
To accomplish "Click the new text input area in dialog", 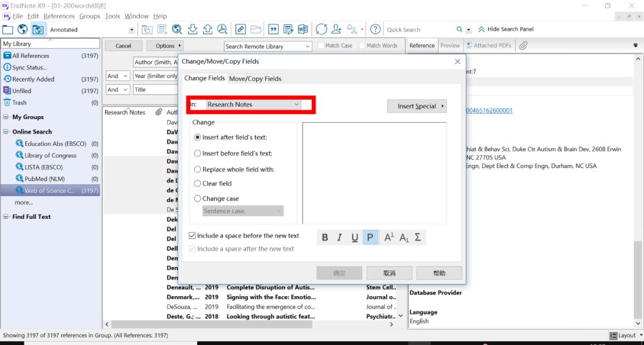I will pyautogui.click(x=374, y=173).
